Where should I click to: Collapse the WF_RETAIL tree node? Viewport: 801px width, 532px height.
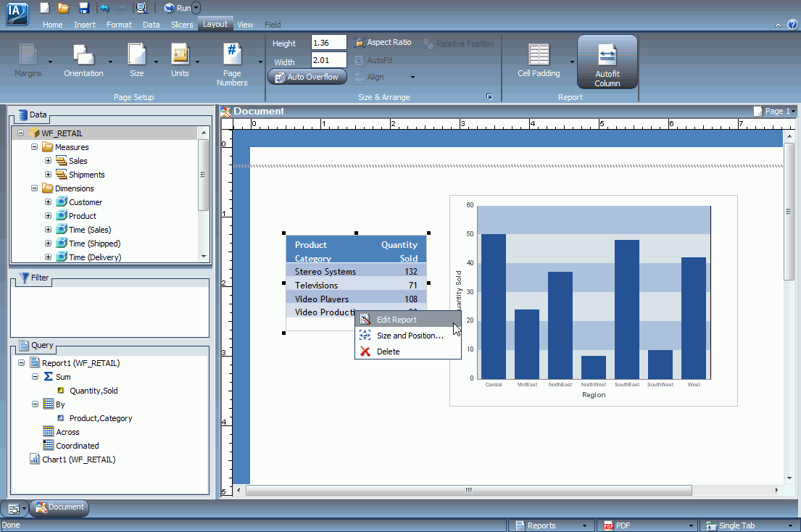(x=20, y=133)
